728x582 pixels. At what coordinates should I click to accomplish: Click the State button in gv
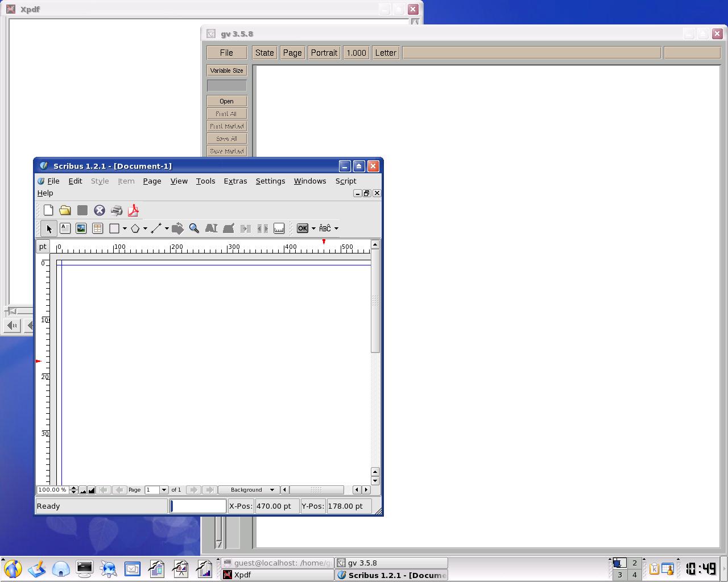pyautogui.click(x=264, y=53)
